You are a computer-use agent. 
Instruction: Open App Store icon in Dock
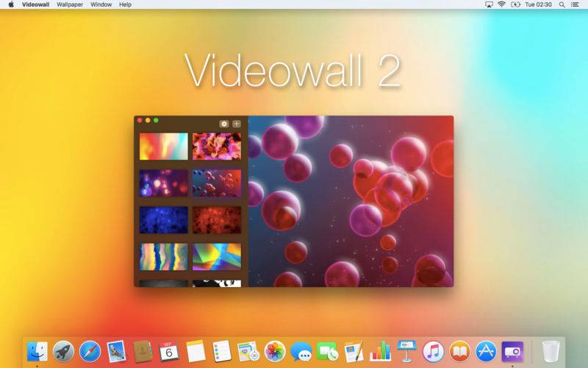click(x=486, y=352)
